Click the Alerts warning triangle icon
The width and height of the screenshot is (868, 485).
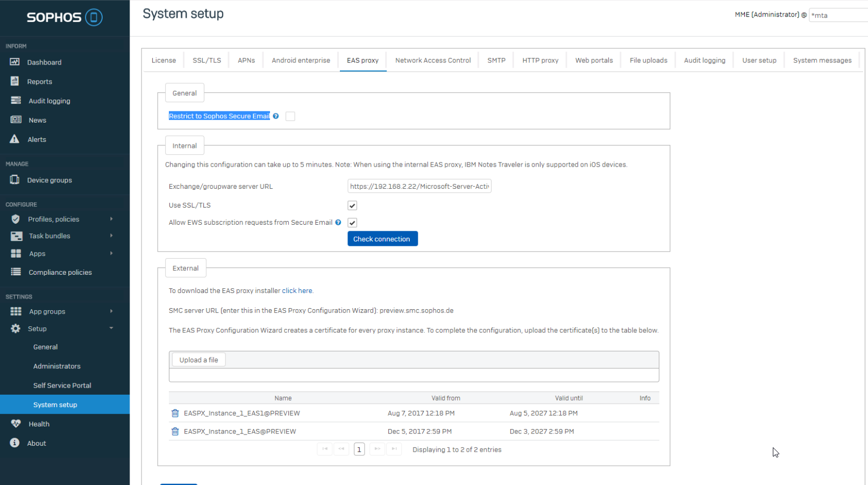15,139
